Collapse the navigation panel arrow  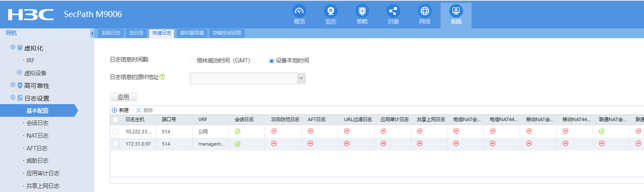pyautogui.click(x=92, y=33)
